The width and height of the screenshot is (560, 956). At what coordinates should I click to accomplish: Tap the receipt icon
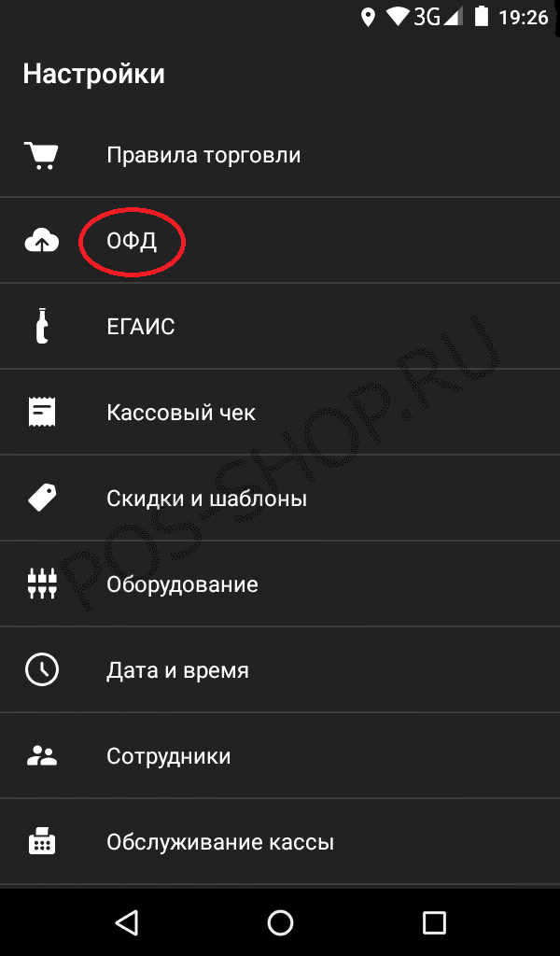point(41,412)
